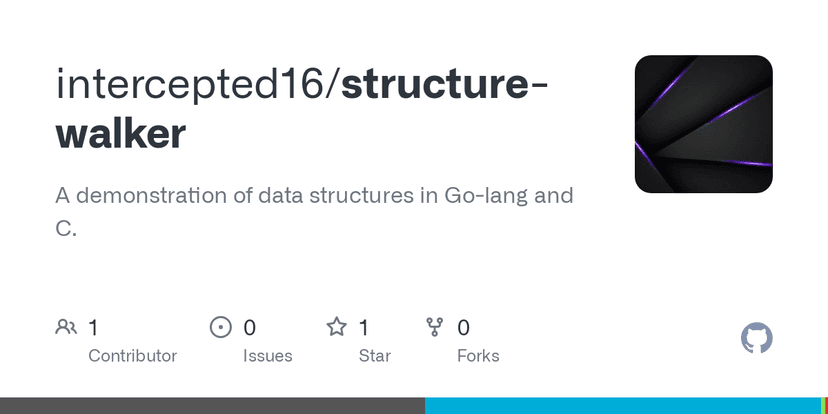Click the forks count number 0

[x=464, y=327]
